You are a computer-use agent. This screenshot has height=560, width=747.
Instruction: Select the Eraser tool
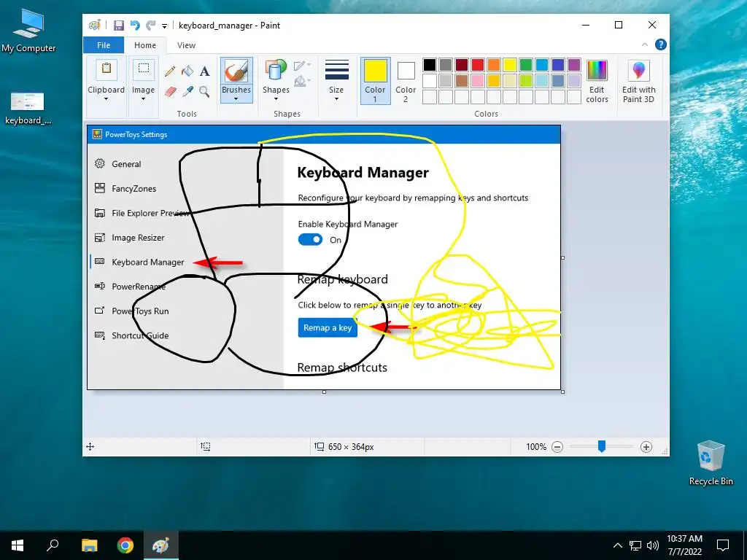click(170, 91)
